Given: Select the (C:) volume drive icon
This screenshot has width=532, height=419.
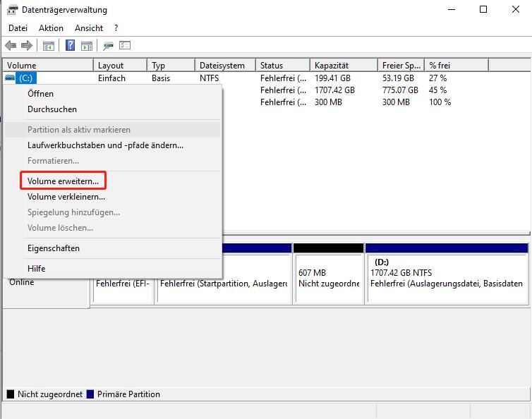Looking at the screenshot, I should 10,78.
